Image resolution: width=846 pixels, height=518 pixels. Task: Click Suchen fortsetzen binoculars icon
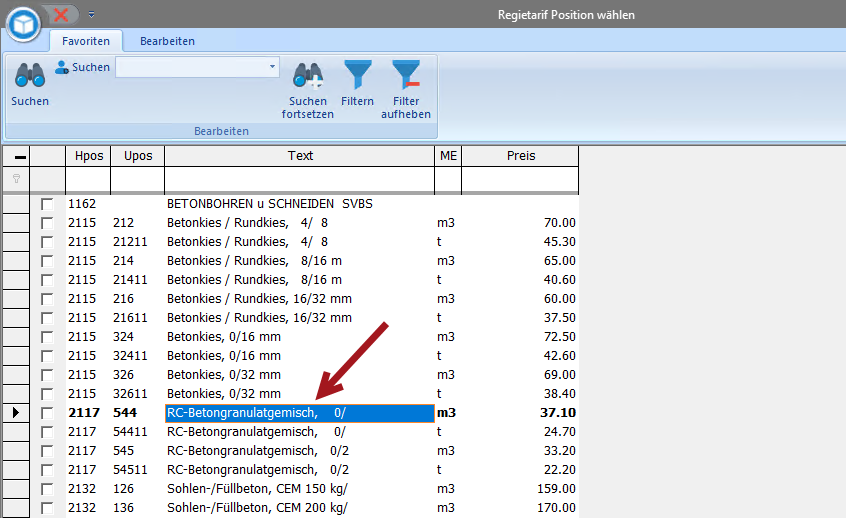coord(307,76)
